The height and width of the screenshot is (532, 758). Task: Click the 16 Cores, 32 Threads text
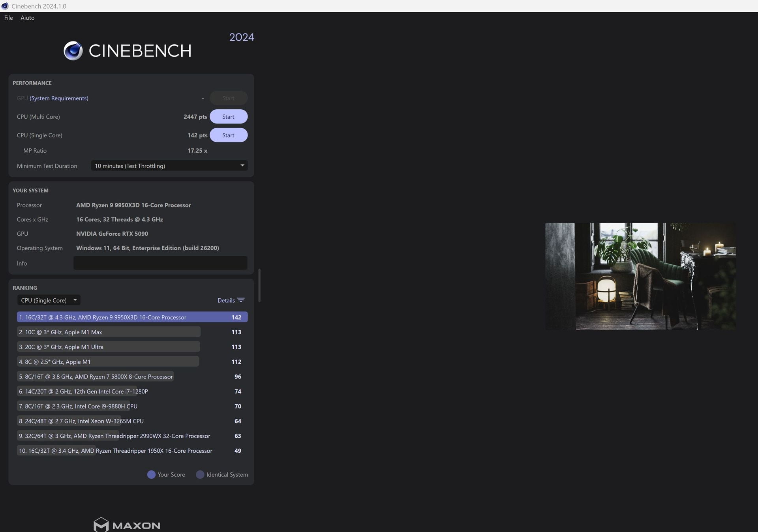pos(120,219)
